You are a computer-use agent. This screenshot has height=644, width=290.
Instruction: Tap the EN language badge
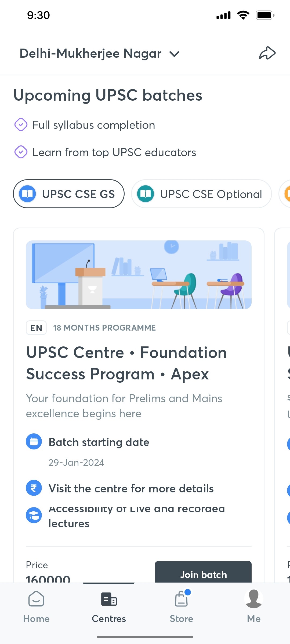36,328
